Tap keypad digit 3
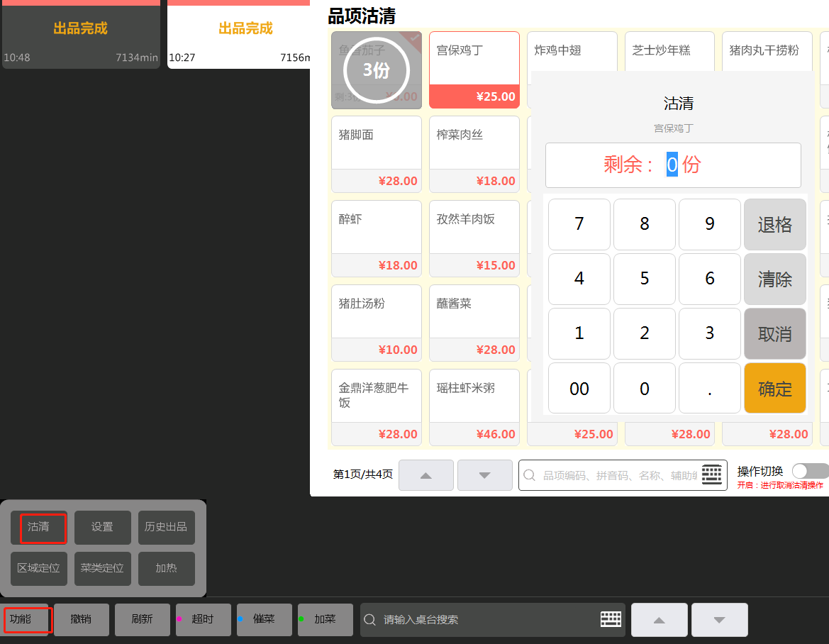This screenshot has width=829, height=644. [710, 333]
